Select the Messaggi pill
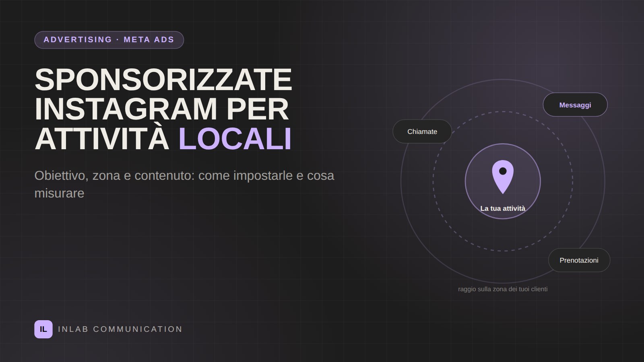 (x=575, y=105)
